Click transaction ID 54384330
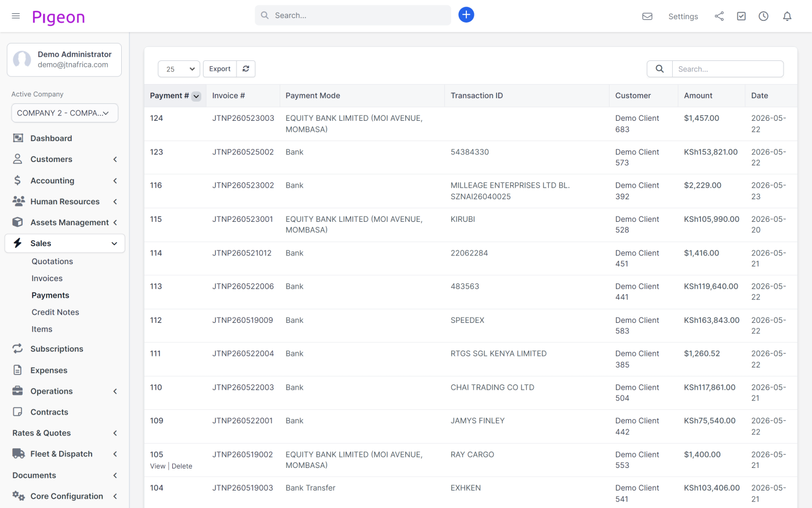This screenshot has height=508, width=812. pos(470,152)
